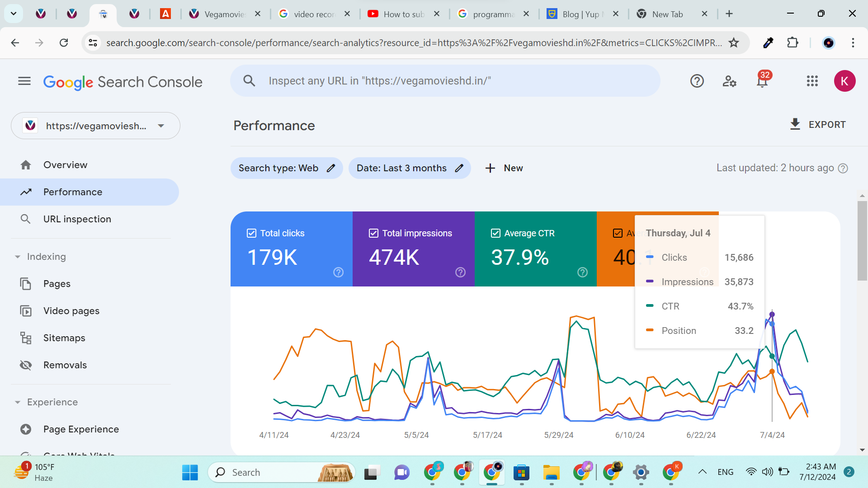The height and width of the screenshot is (488, 868).
Task: Collapse the Experience section
Action: click(18, 402)
